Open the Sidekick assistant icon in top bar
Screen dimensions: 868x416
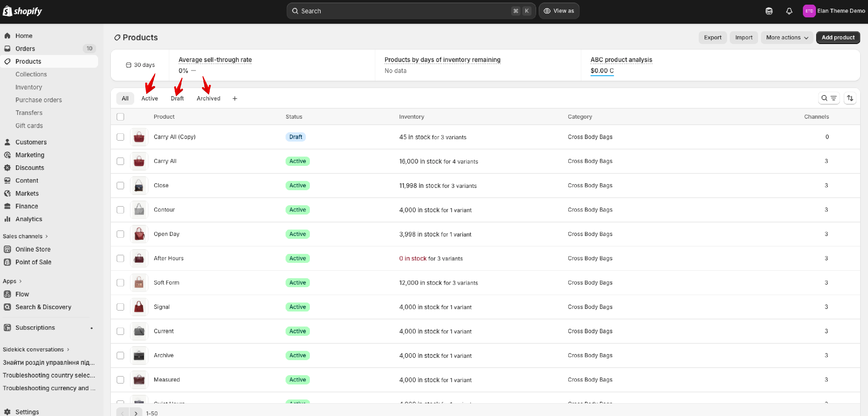coord(768,11)
